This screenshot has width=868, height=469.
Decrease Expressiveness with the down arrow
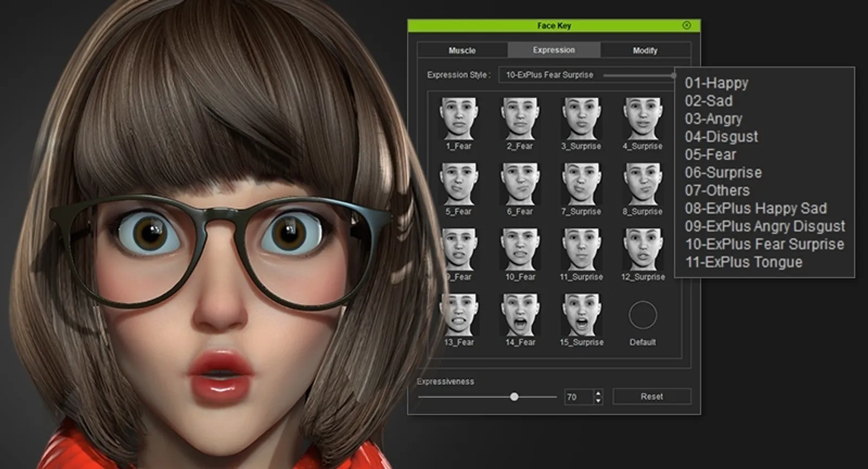coord(598,401)
